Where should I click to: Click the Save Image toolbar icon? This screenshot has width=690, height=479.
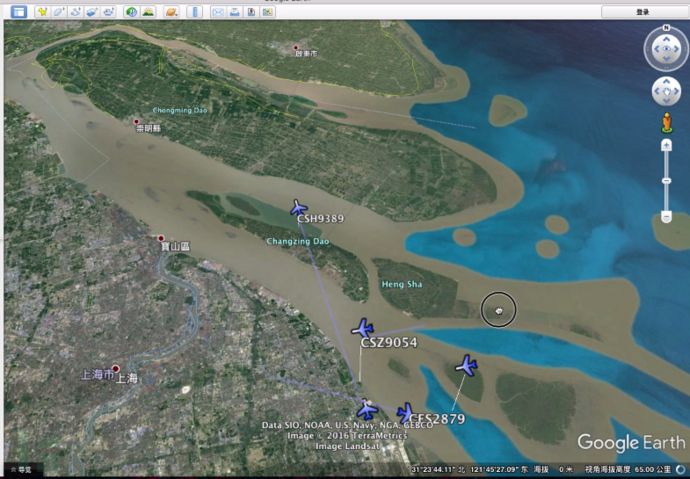pos(250,12)
